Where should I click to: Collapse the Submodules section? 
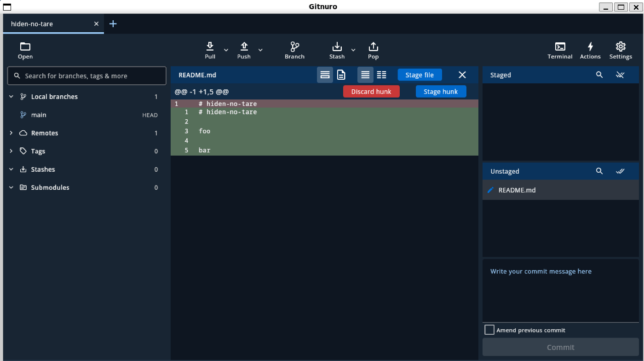click(11, 187)
